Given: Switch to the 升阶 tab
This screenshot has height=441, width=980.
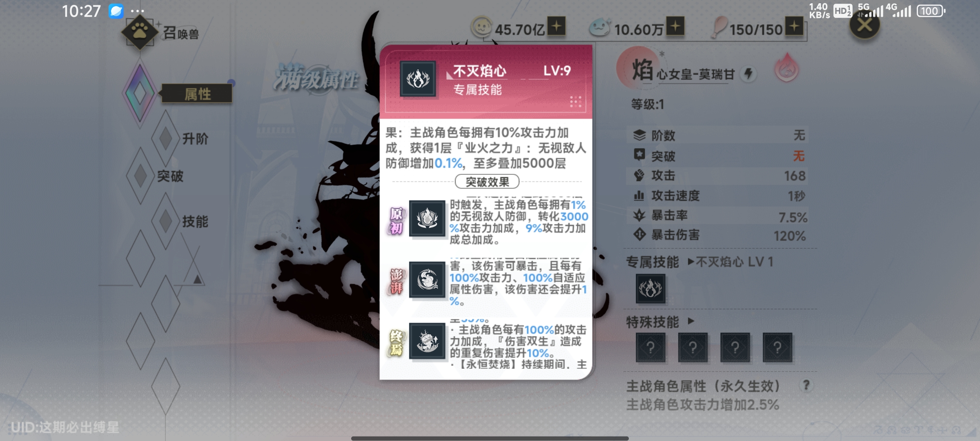Looking at the screenshot, I should 195,139.
